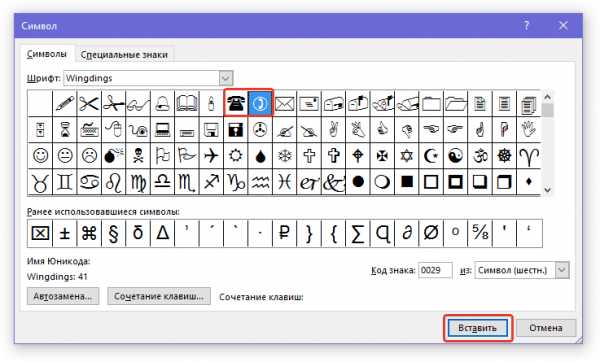Select the airplane symbol
The height and width of the screenshot is (362, 600).
(211, 156)
